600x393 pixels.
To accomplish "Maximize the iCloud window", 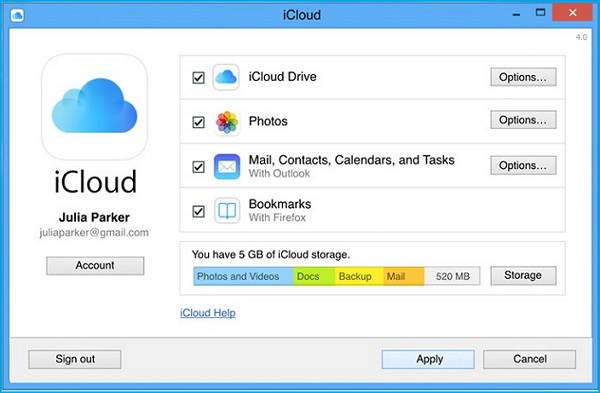I will click(540, 13).
